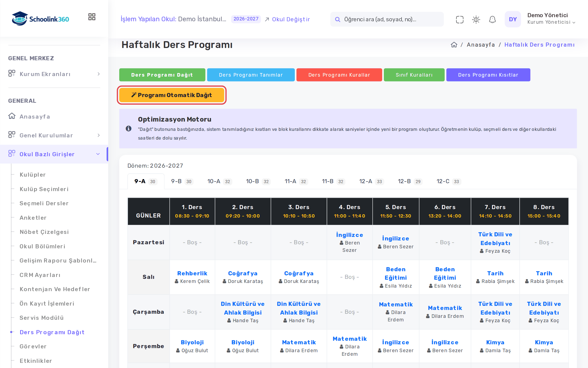Expand the Genel Kurulumlar chevron

click(99, 135)
